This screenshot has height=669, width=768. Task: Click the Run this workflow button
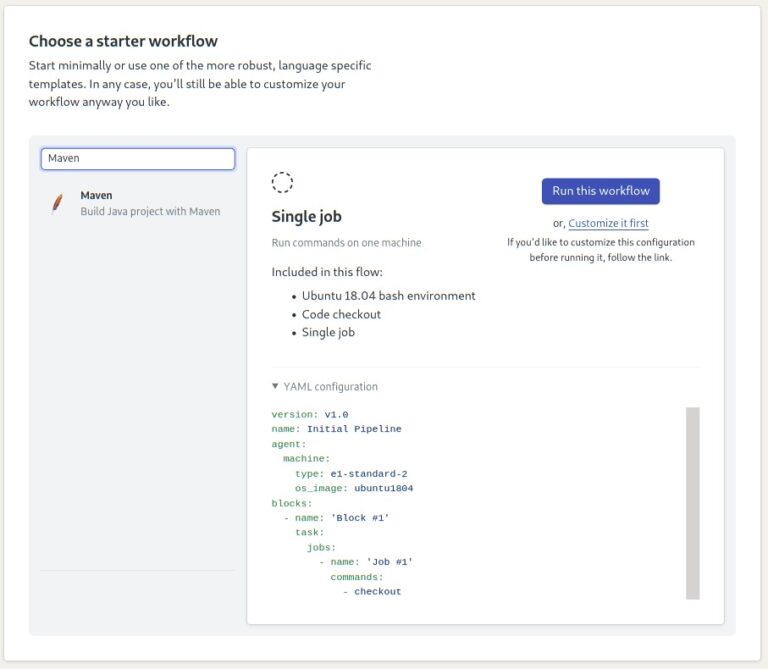600,191
